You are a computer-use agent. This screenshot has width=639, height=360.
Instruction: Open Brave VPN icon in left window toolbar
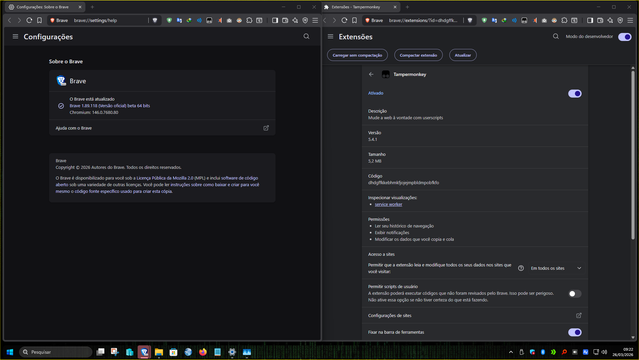click(x=305, y=20)
